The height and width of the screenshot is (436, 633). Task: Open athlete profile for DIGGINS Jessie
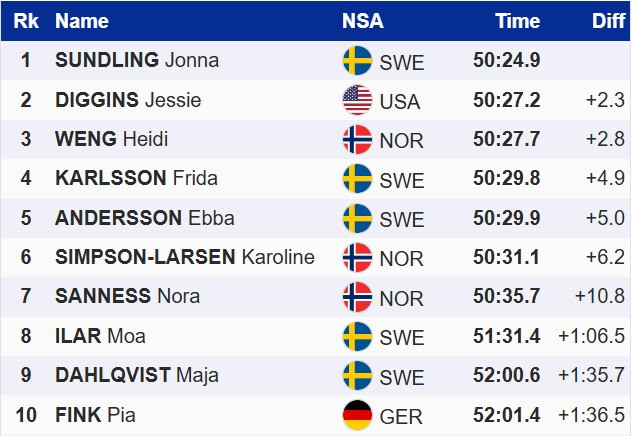pos(128,100)
